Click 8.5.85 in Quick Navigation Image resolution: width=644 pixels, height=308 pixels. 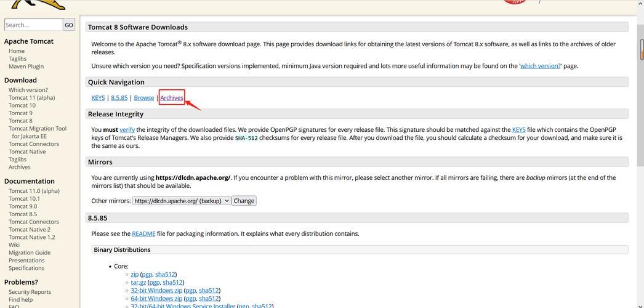pyautogui.click(x=119, y=98)
